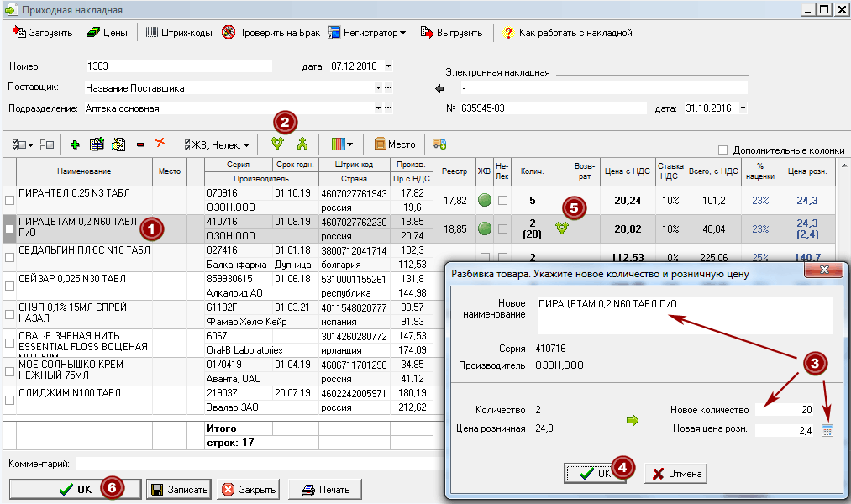Click the % наценки column header
Screen dimensions: 851x504
pos(760,171)
